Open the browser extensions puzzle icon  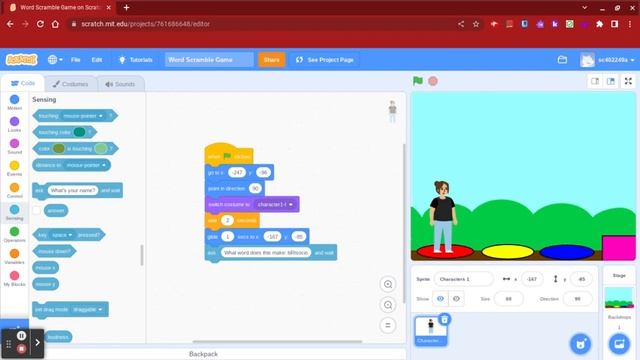(x=599, y=24)
